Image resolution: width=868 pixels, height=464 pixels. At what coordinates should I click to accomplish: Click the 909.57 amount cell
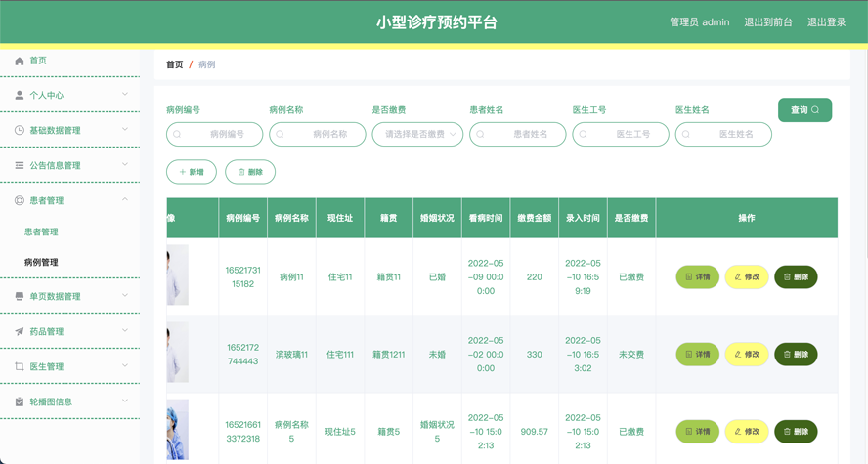[535, 432]
